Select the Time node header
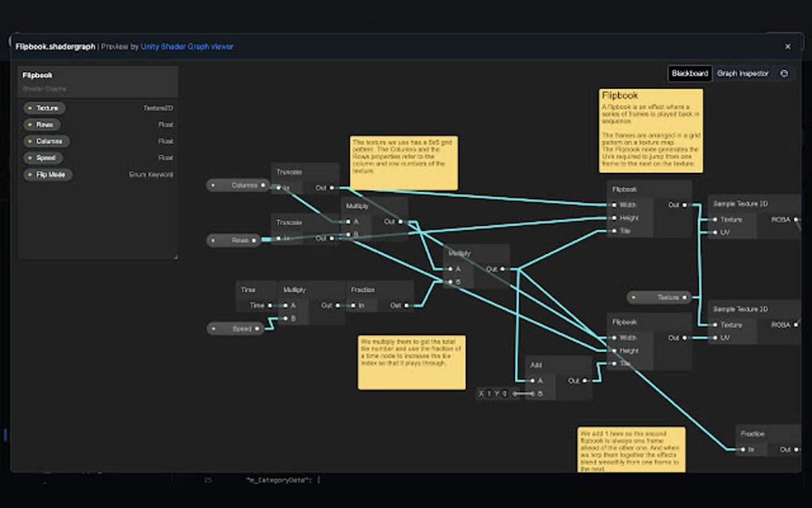 point(256,290)
